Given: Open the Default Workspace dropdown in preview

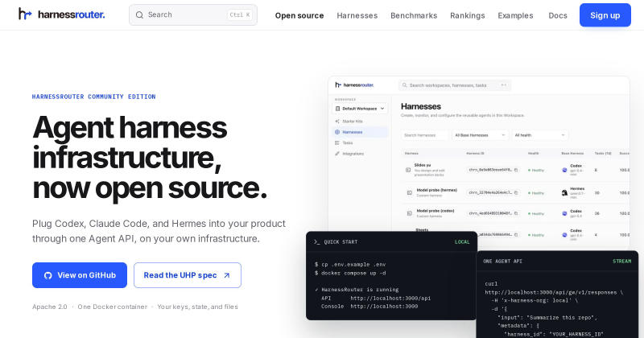Looking at the screenshot, I should click(359, 109).
